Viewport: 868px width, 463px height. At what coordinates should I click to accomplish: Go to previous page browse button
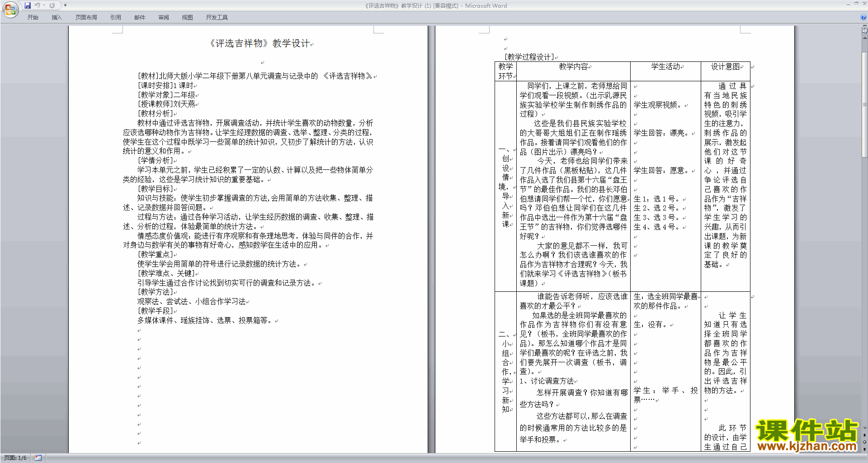coord(865,435)
